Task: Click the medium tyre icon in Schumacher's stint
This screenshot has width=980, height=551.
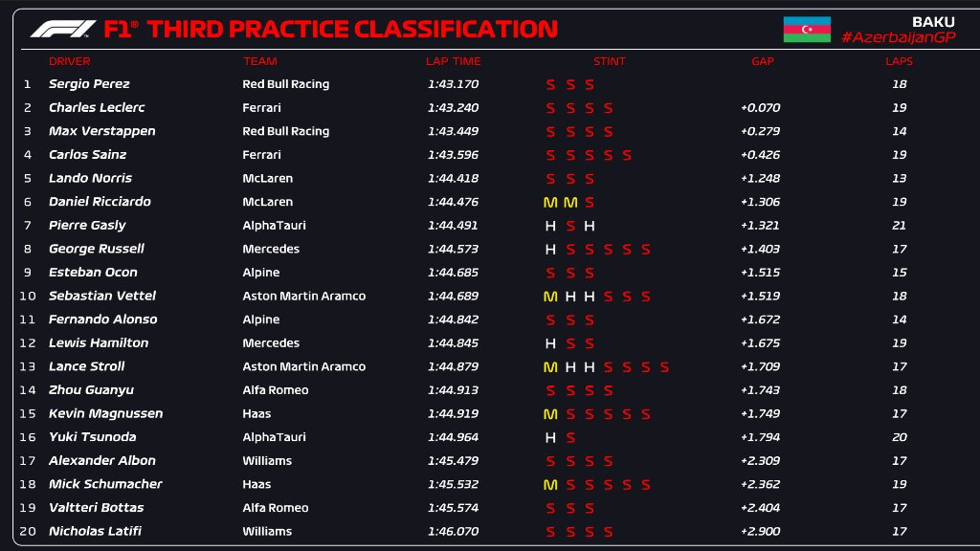Action: point(550,485)
